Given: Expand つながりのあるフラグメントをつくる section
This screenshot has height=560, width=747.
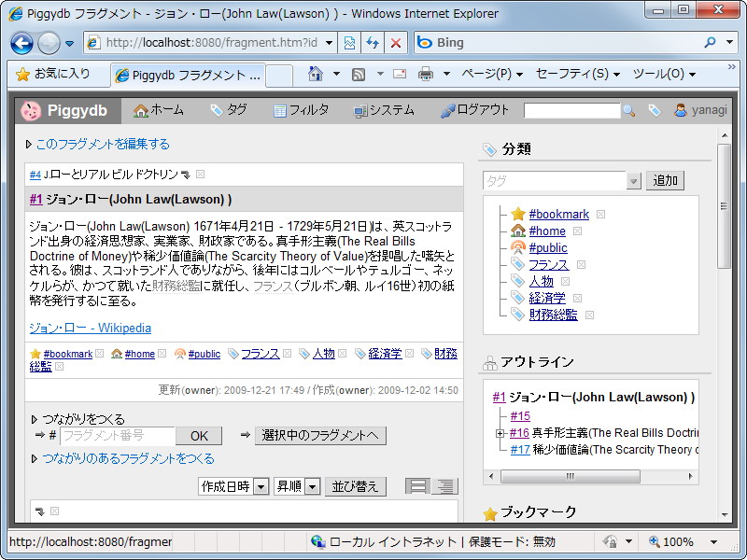Looking at the screenshot, I should click(34, 459).
